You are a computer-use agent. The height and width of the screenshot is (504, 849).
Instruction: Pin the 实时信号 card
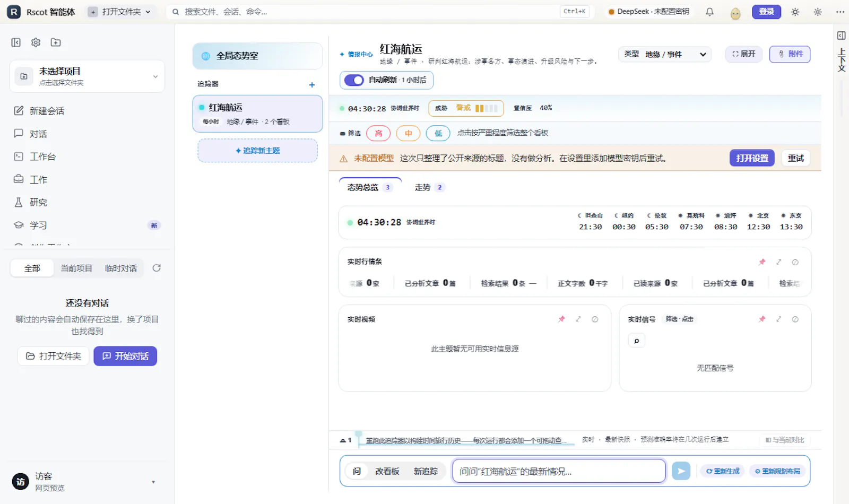(762, 319)
